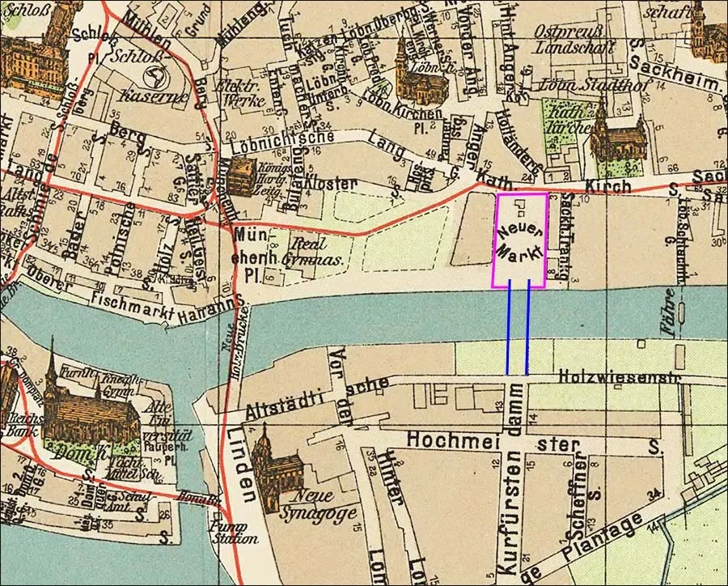Click the 'Sackh.Tränkg.' street label
This screenshot has height=586, width=728.
(567, 238)
